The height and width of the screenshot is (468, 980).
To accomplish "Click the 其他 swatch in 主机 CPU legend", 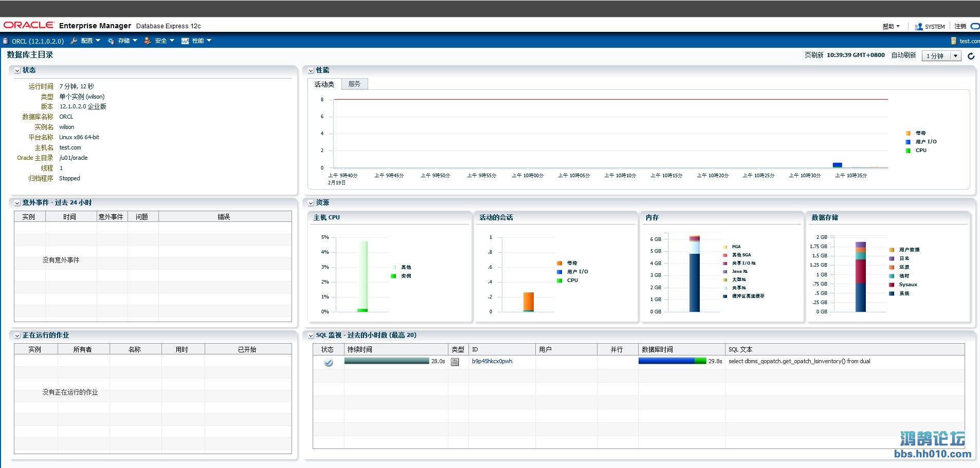I will tap(393, 267).
